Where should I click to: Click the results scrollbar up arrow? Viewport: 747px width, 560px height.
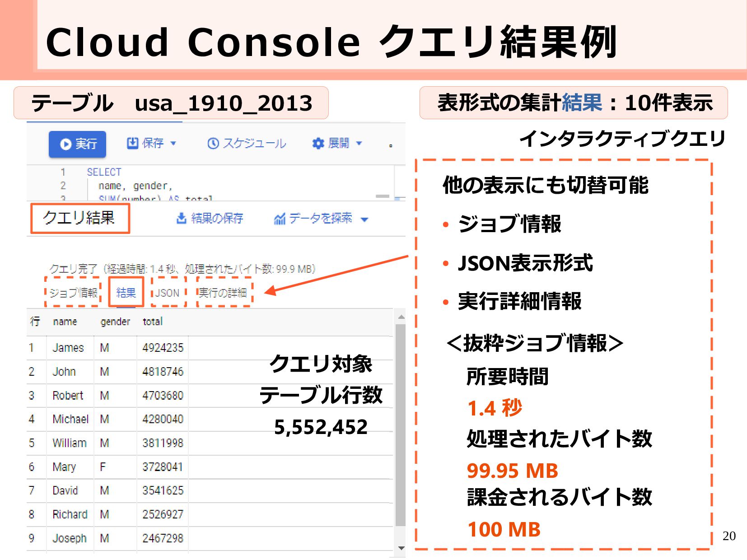tap(401, 317)
